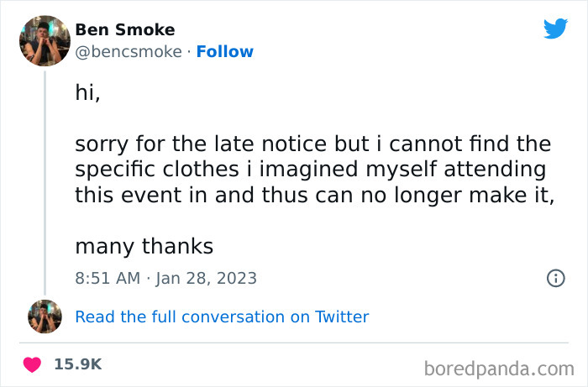Open the tweet info icon
The image size is (588, 387).
(555, 278)
